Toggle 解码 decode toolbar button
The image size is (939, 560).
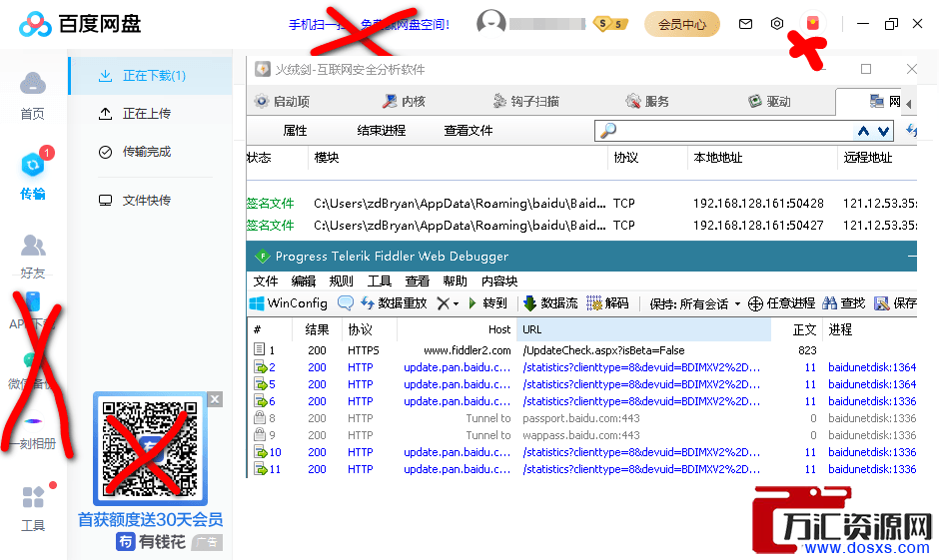tap(607, 303)
